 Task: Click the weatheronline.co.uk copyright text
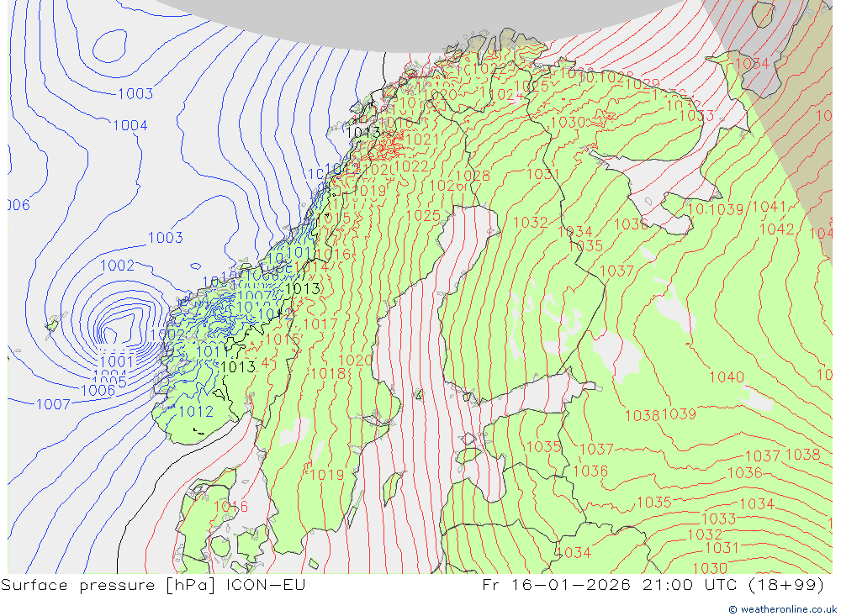click(782, 609)
